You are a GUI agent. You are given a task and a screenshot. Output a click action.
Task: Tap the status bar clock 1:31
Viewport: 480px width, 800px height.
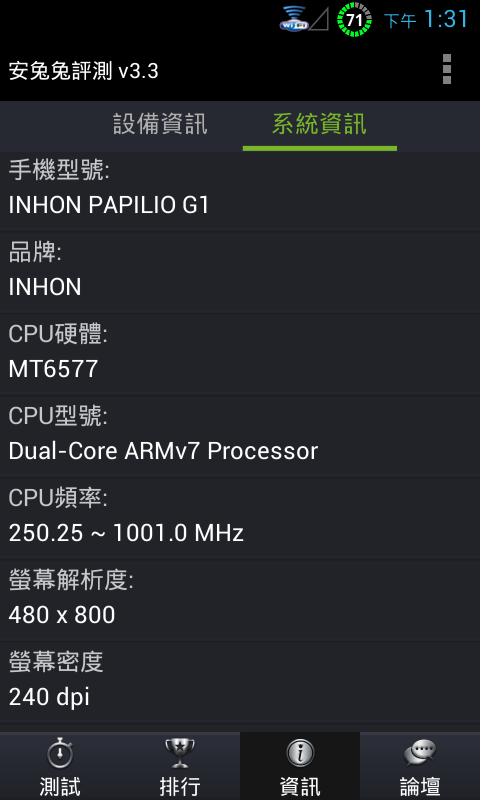tap(446, 19)
